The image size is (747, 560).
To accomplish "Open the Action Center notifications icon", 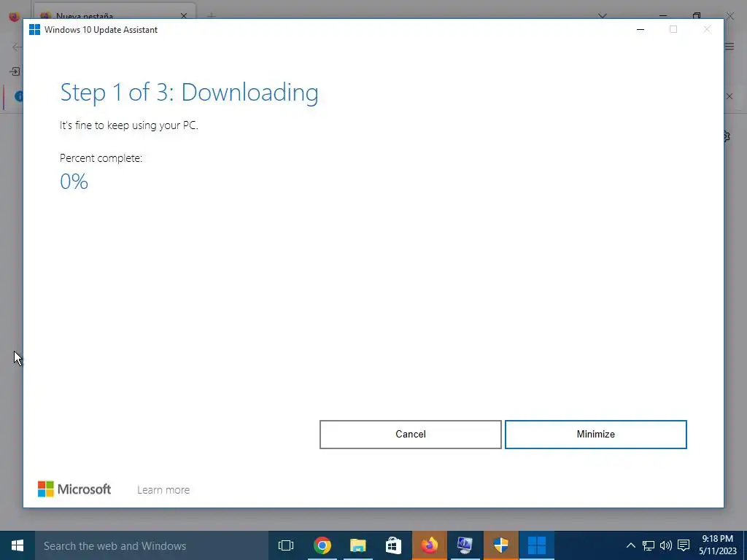I will (x=684, y=545).
